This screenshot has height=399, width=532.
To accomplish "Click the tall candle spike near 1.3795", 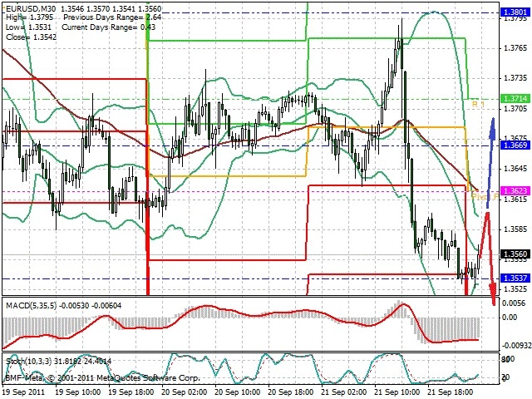I will 402,44.
